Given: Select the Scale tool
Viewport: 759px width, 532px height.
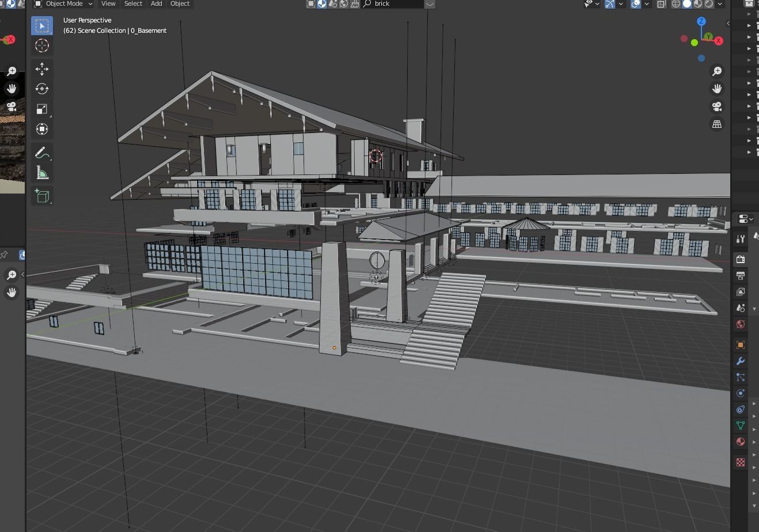Looking at the screenshot, I should pyautogui.click(x=42, y=109).
